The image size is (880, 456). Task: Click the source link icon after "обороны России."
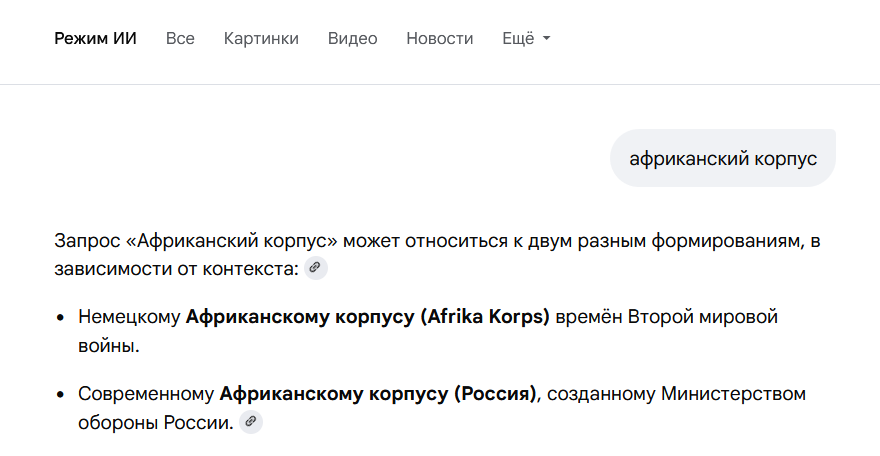coord(251,422)
